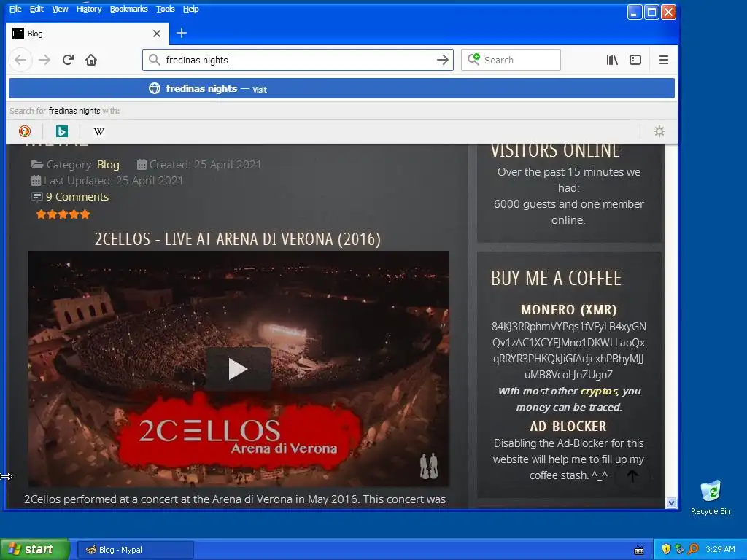The height and width of the screenshot is (560, 747).
Task: Toggle the sidebar view icon
Action: (635, 60)
